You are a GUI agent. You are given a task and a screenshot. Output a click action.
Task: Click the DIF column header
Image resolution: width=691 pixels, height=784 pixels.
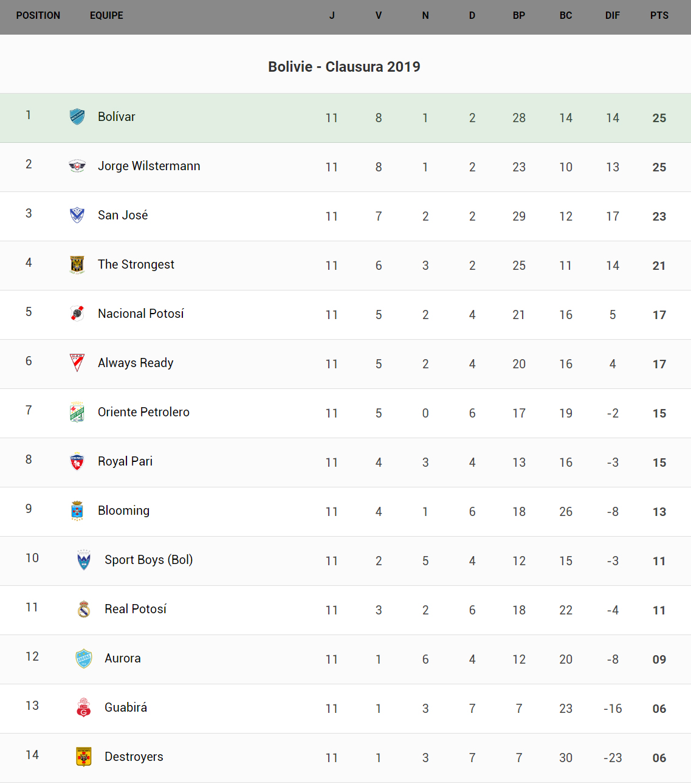612,16
